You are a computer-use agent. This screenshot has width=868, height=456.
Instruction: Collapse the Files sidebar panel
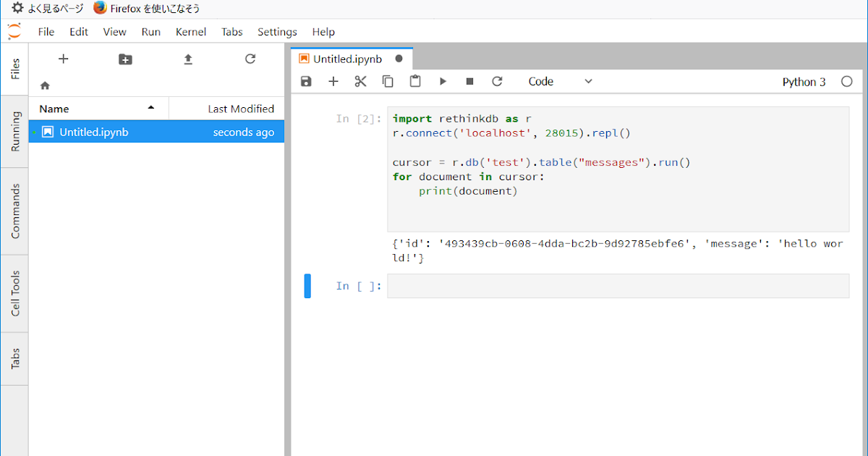14,68
